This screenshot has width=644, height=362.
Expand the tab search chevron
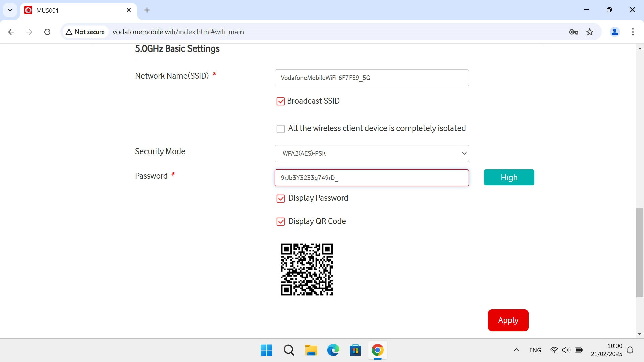(10, 10)
